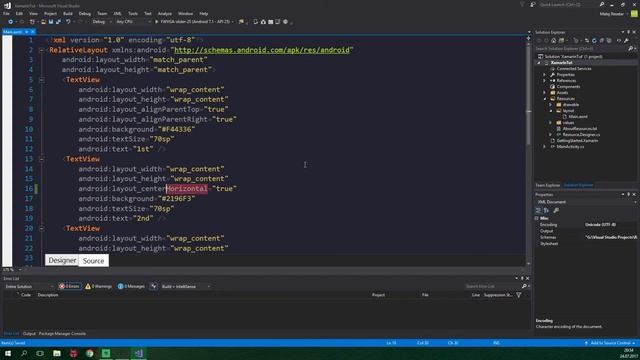Select Main.axml file in Solution Explorer
The height and width of the screenshot is (360, 640).
coord(578,117)
